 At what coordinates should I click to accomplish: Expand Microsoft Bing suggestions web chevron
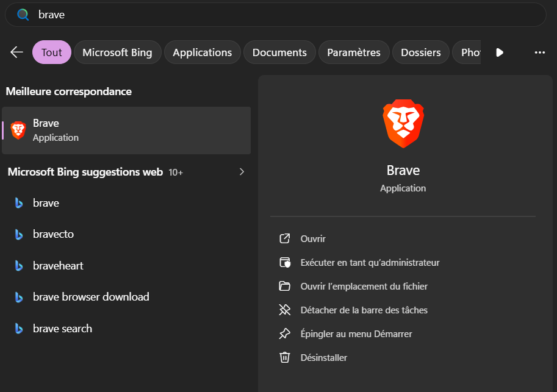(x=242, y=172)
